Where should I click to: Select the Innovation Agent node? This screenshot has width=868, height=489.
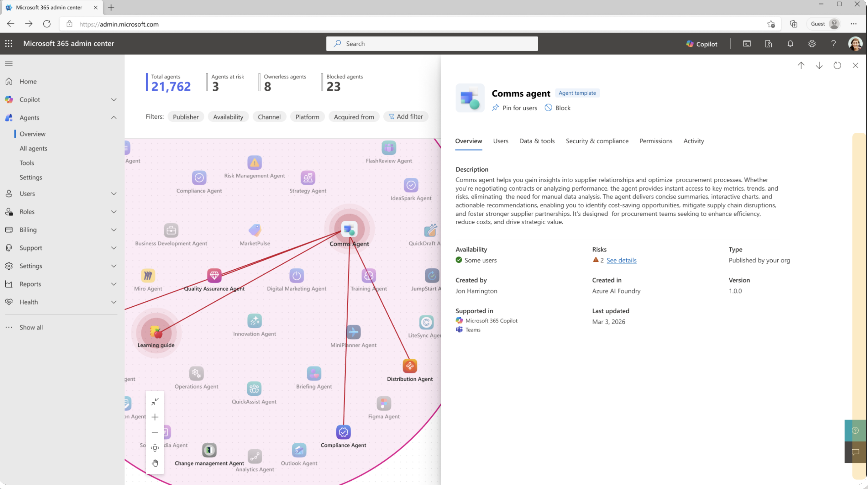(x=254, y=321)
